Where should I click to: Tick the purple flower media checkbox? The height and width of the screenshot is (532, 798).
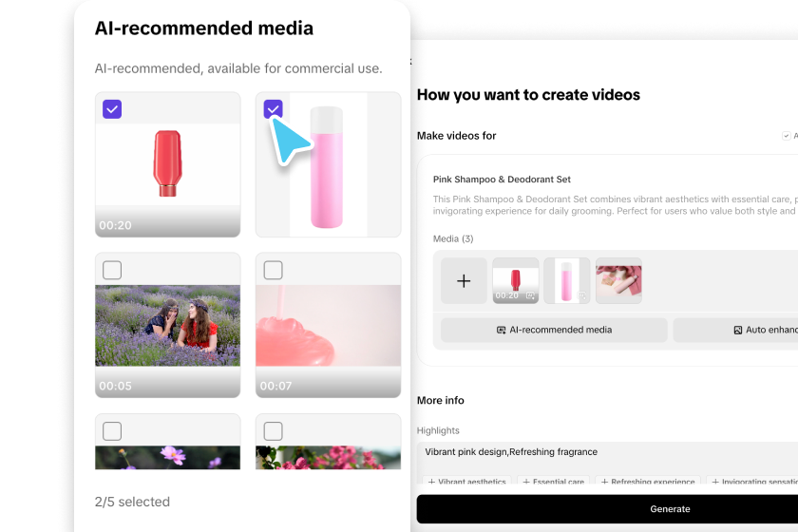[x=112, y=430]
